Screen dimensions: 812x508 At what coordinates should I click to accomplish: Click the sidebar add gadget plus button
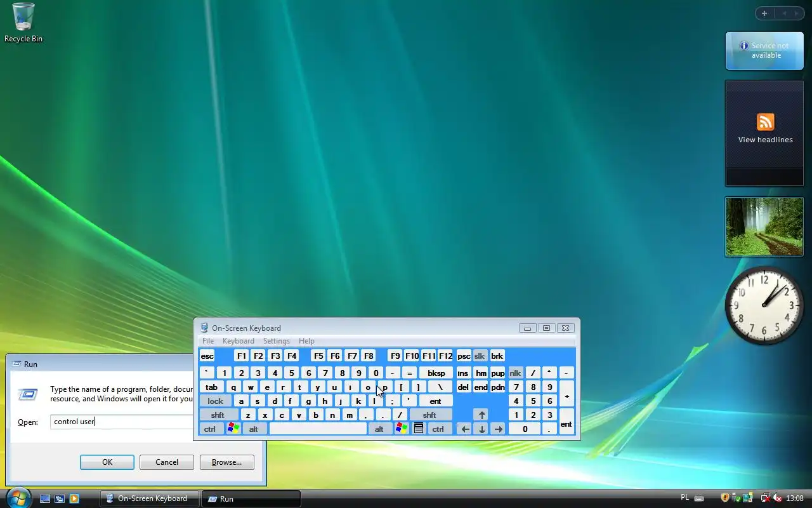tap(764, 13)
